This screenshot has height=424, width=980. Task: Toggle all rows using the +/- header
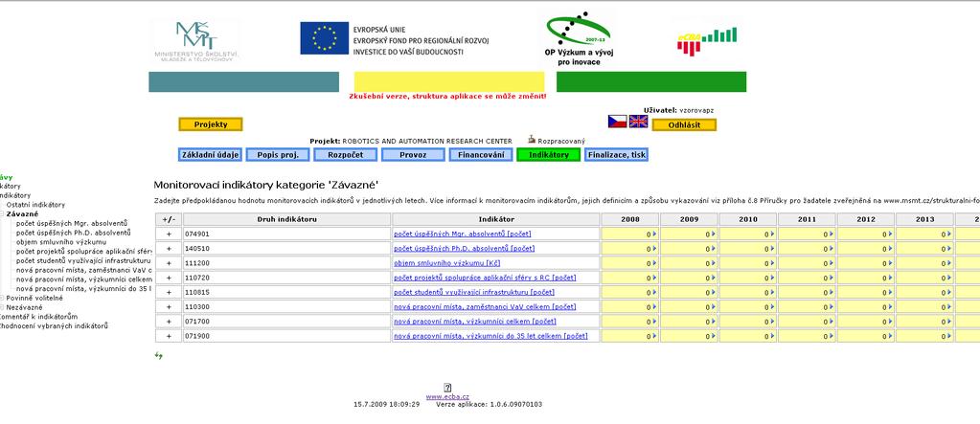[169, 219]
